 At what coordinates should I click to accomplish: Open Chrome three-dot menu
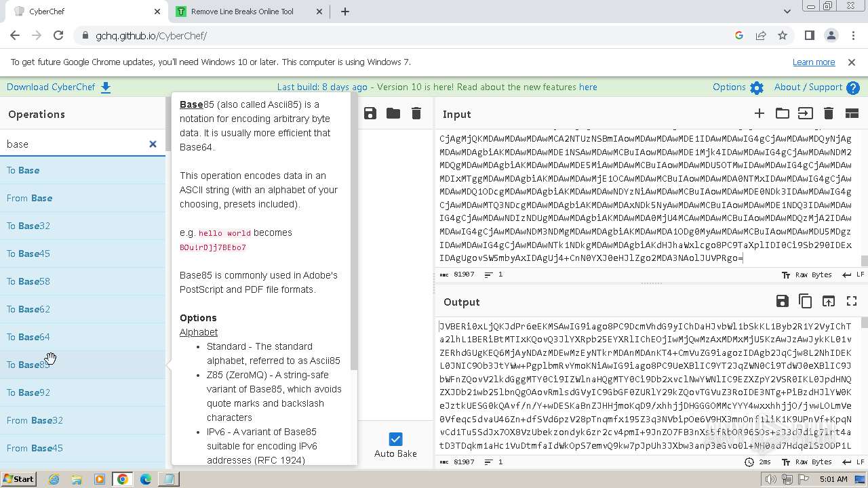852,35
